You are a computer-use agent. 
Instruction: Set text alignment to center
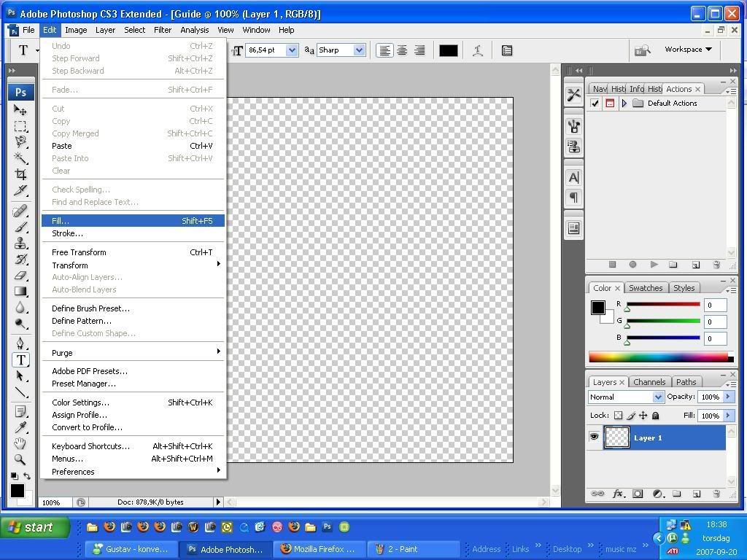[402, 50]
